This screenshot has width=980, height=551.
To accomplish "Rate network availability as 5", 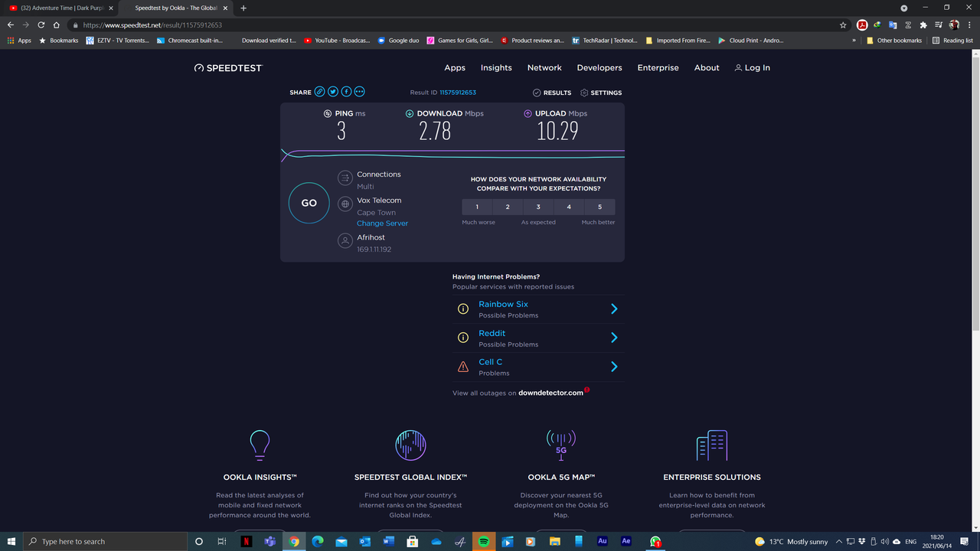I will [x=599, y=207].
